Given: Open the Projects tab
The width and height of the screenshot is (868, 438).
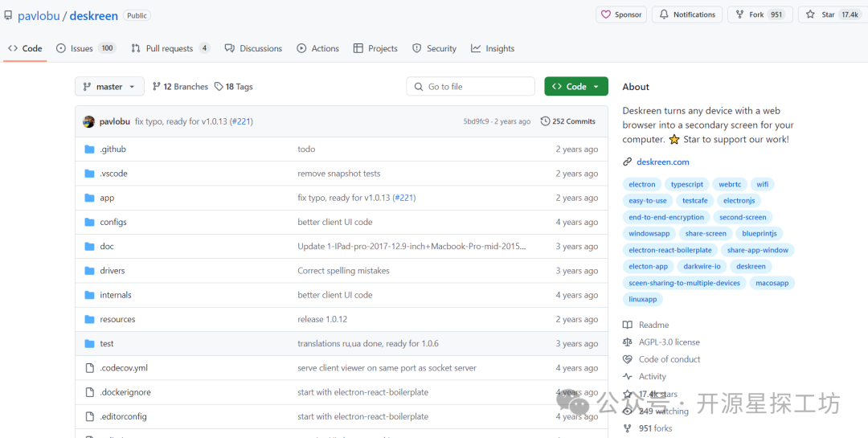Looking at the screenshot, I should pos(375,49).
